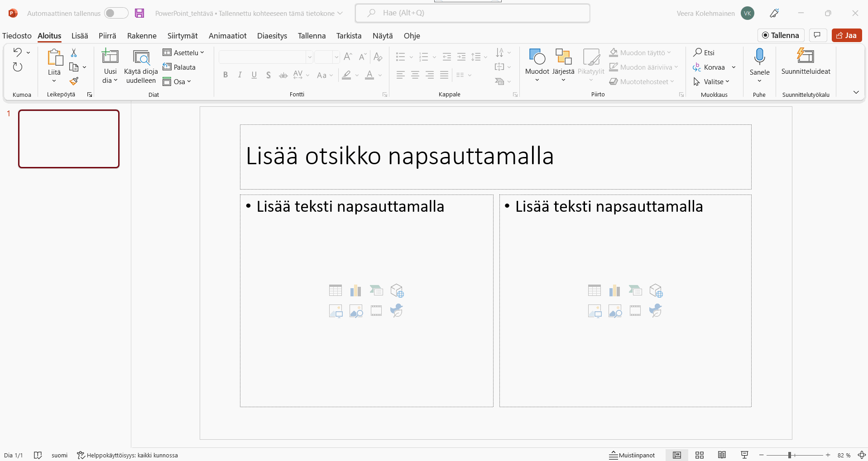This screenshot has height=461, width=868.
Task: Expand Korvaa replace dropdown arrow
Action: (734, 67)
